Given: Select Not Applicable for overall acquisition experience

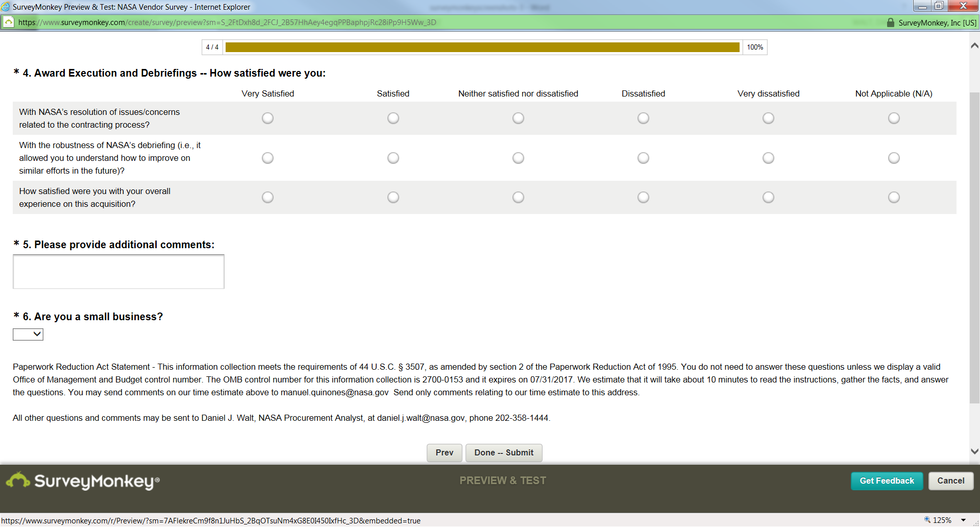Looking at the screenshot, I should (894, 197).
